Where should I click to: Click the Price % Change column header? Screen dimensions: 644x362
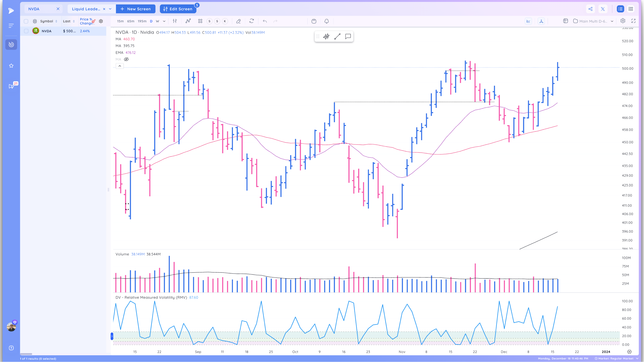[87, 21]
